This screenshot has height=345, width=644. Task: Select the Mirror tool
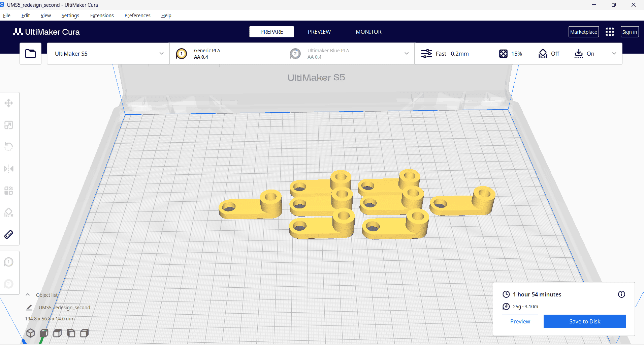coord(9,169)
